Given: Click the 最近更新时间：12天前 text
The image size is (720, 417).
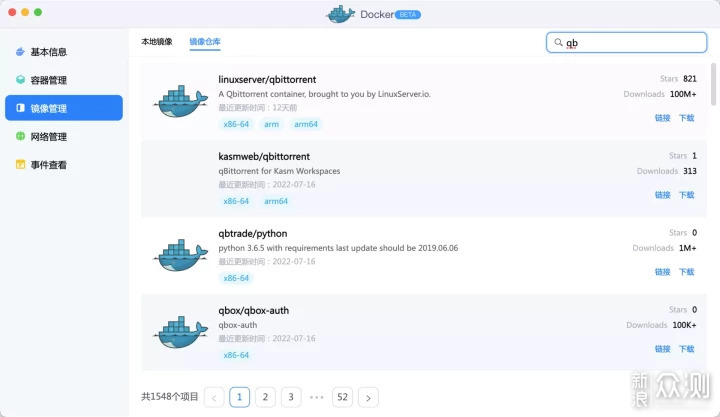Looking at the screenshot, I should [258, 108].
